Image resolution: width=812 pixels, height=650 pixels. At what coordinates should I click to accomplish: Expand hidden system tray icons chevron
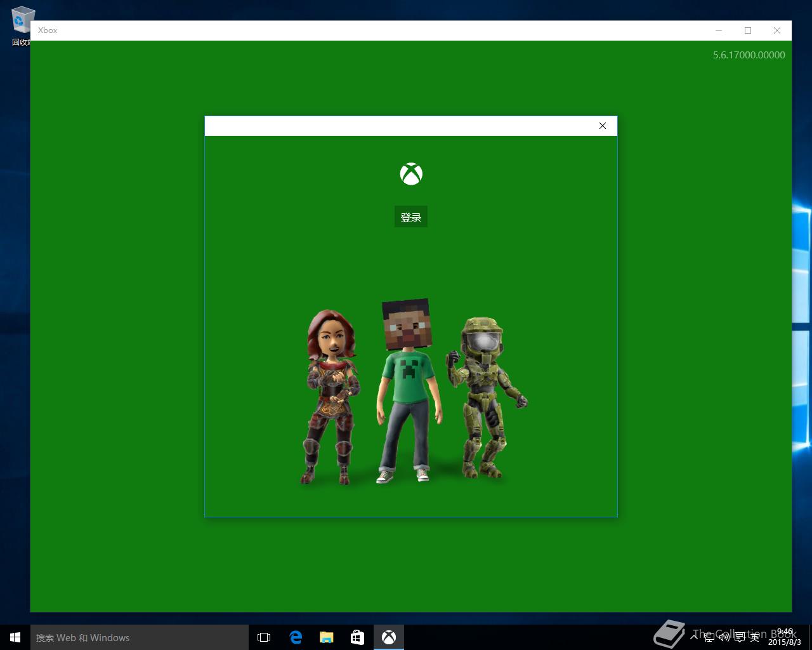click(x=694, y=637)
